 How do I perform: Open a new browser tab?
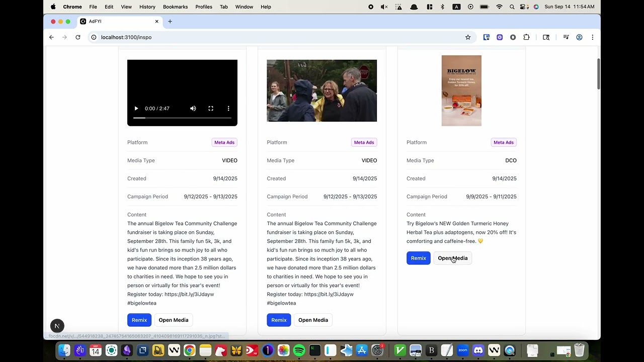pos(170,21)
